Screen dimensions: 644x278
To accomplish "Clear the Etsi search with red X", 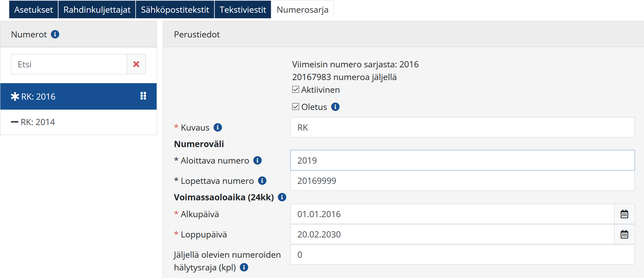I will [x=136, y=64].
